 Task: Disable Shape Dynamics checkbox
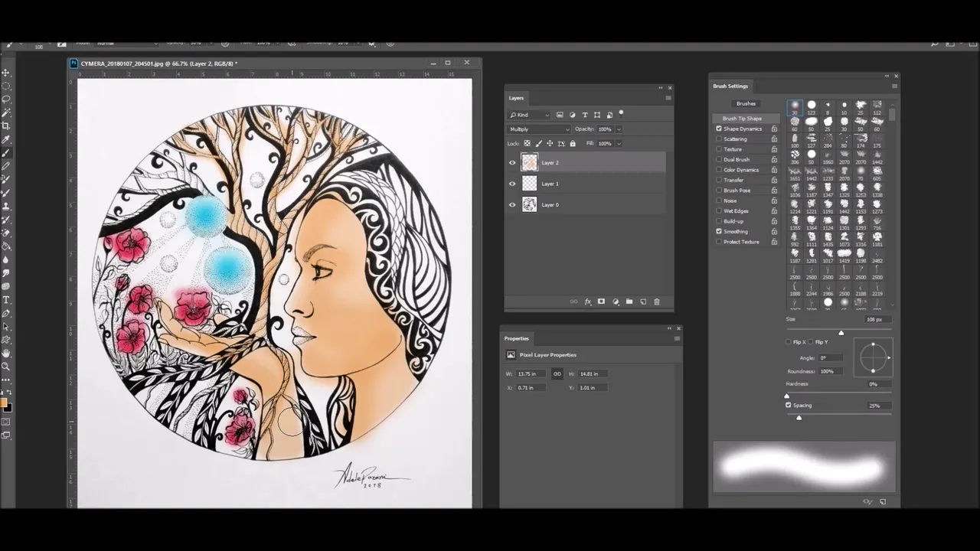[x=719, y=129]
